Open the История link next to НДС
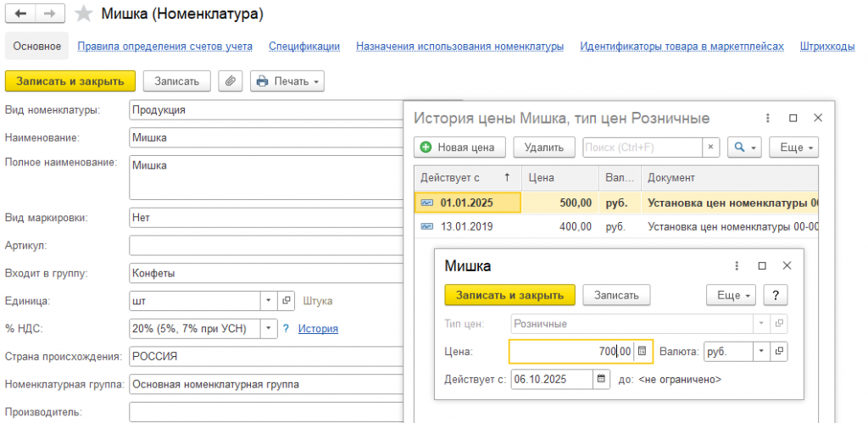This screenshot has height=423, width=868. pyautogui.click(x=319, y=328)
